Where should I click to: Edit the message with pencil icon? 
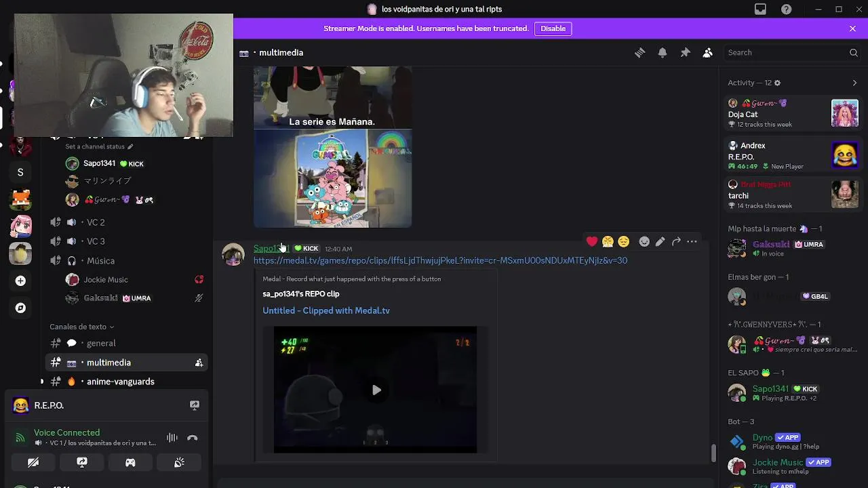pyautogui.click(x=660, y=241)
